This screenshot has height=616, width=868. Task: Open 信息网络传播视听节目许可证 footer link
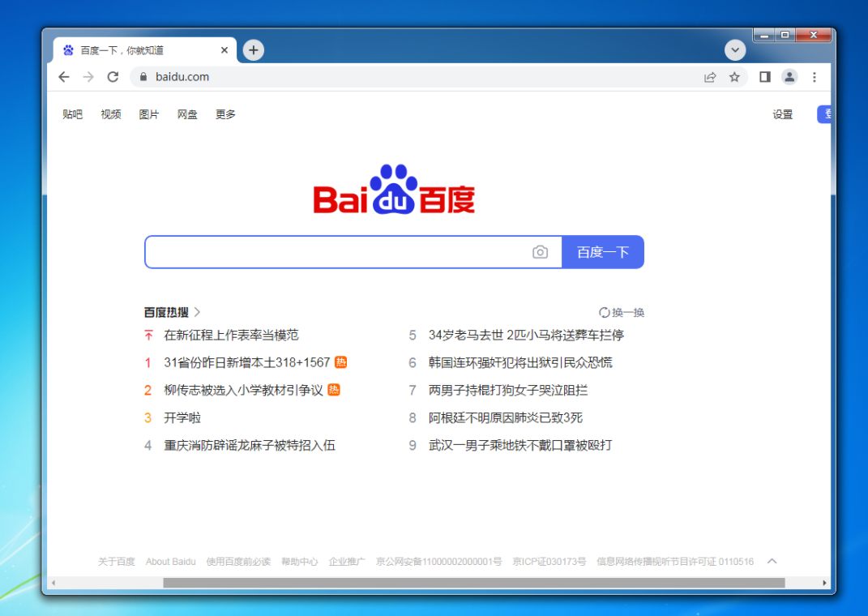coord(675,562)
